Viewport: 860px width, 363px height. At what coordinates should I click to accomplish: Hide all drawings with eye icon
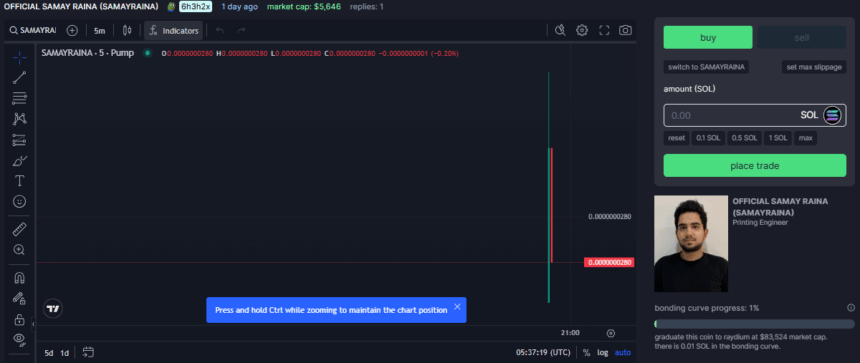click(x=19, y=340)
